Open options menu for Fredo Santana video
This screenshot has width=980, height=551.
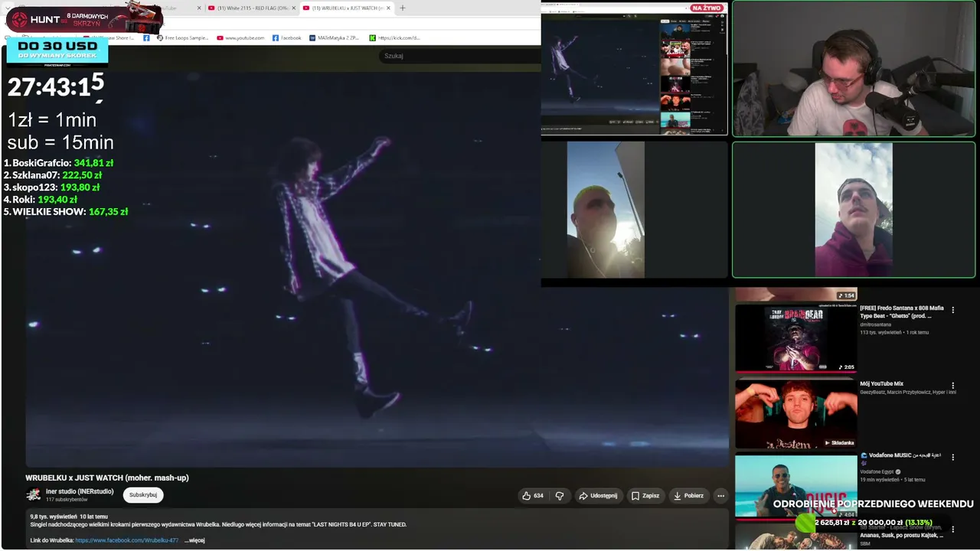(x=953, y=310)
